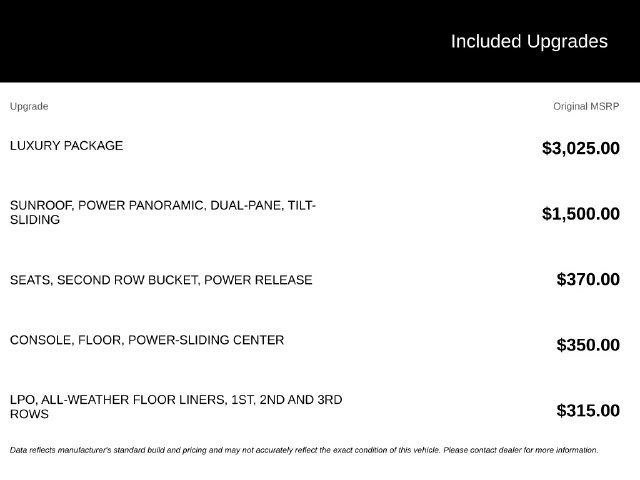Click the word SLIDING on sunroof's second line
The width and height of the screenshot is (640, 480).
[35, 220]
